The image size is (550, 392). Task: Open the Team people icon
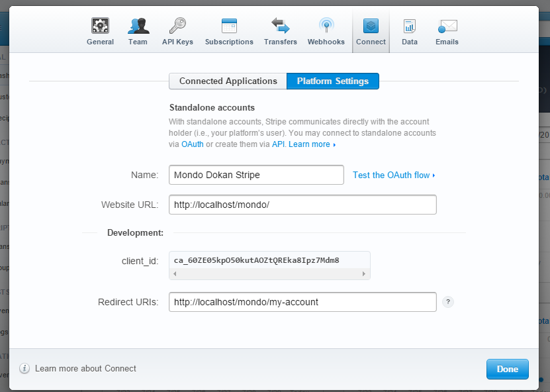[x=138, y=26]
